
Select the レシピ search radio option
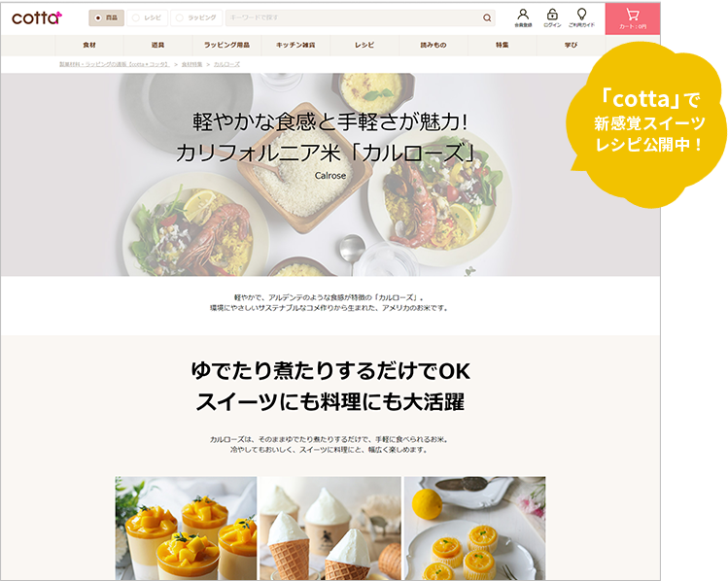tap(147, 17)
